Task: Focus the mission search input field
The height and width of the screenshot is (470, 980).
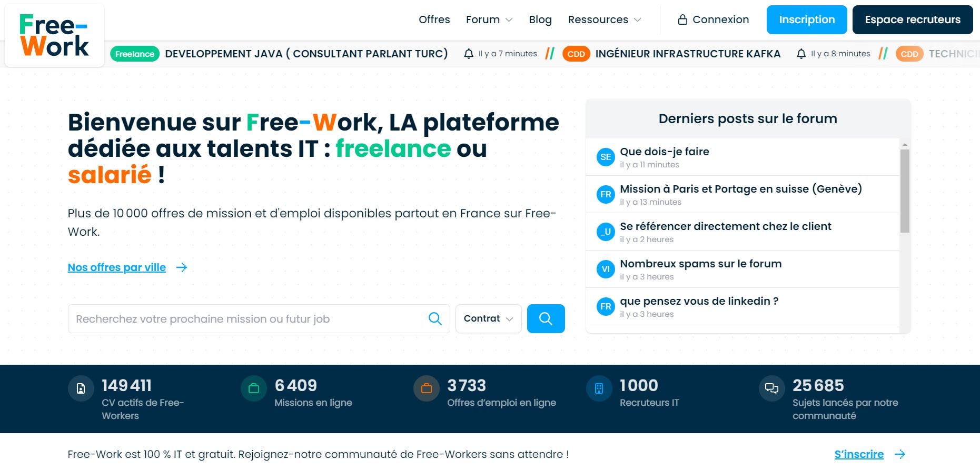Action: (259, 318)
